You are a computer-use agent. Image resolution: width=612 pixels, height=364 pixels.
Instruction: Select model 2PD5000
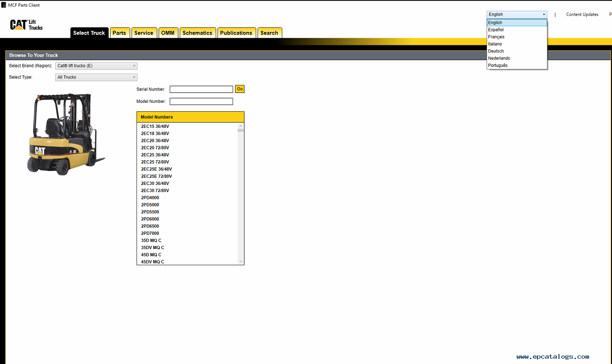(x=150, y=205)
